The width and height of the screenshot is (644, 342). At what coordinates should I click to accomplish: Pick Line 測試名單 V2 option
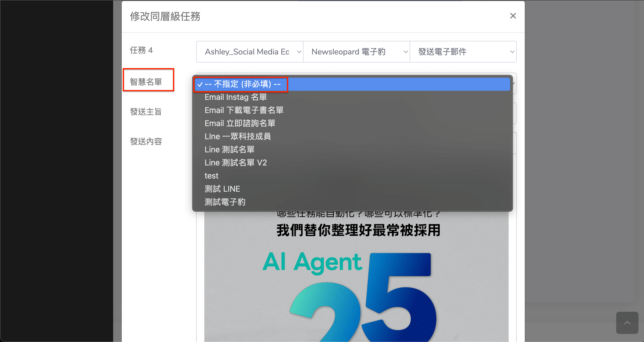click(235, 163)
